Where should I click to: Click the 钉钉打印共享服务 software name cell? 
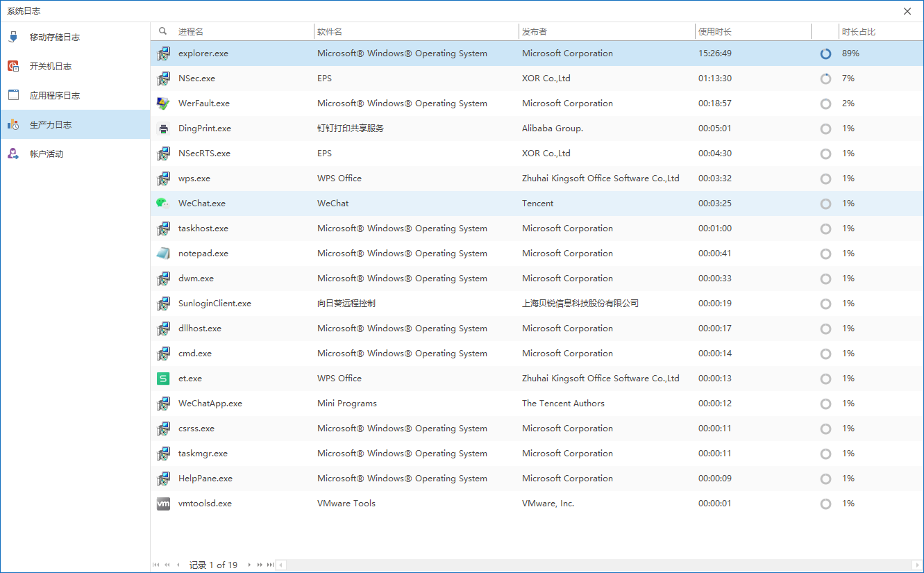(351, 128)
